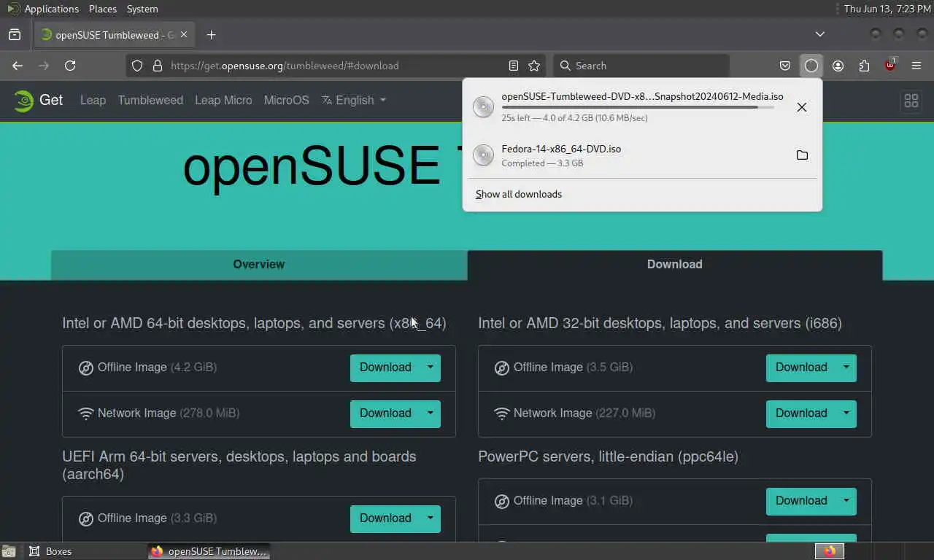
Task: Bookmark this page with the star
Action: [x=534, y=66]
